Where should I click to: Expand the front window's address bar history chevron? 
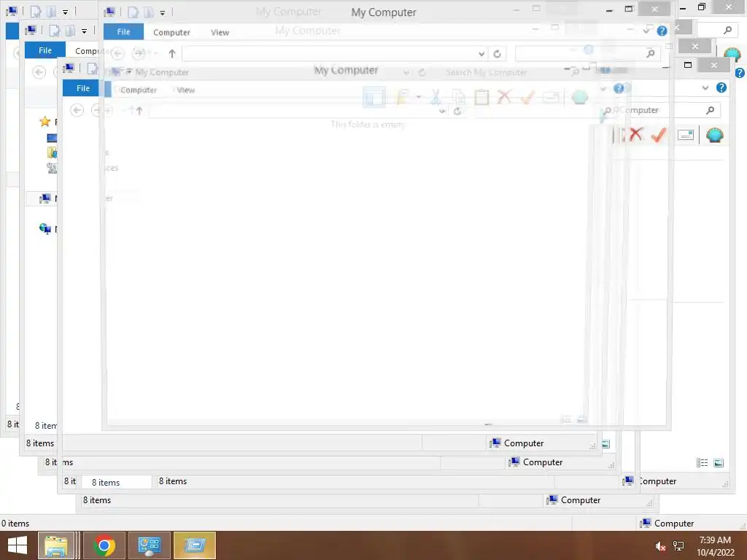(481, 54)
